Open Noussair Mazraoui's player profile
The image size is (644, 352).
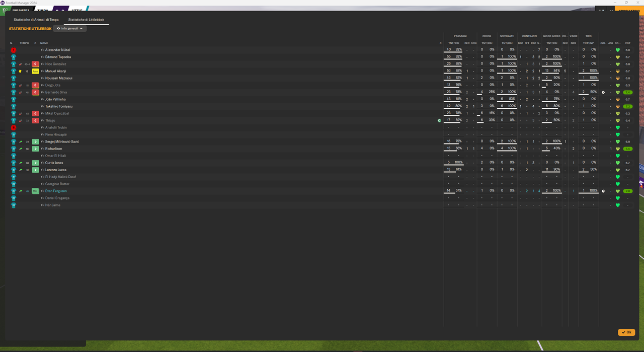click(x=59, y=78)
